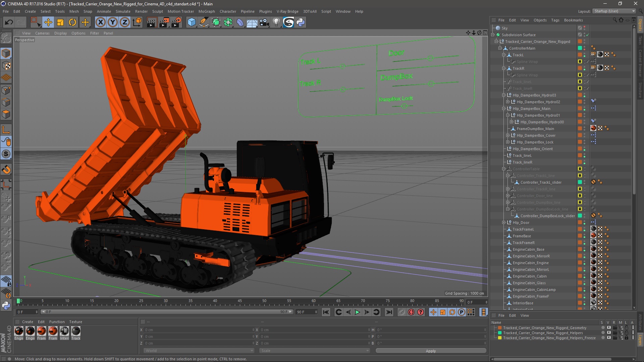
Task: Click the DumpBox slider handle in viewport
Action: [431, 83]
